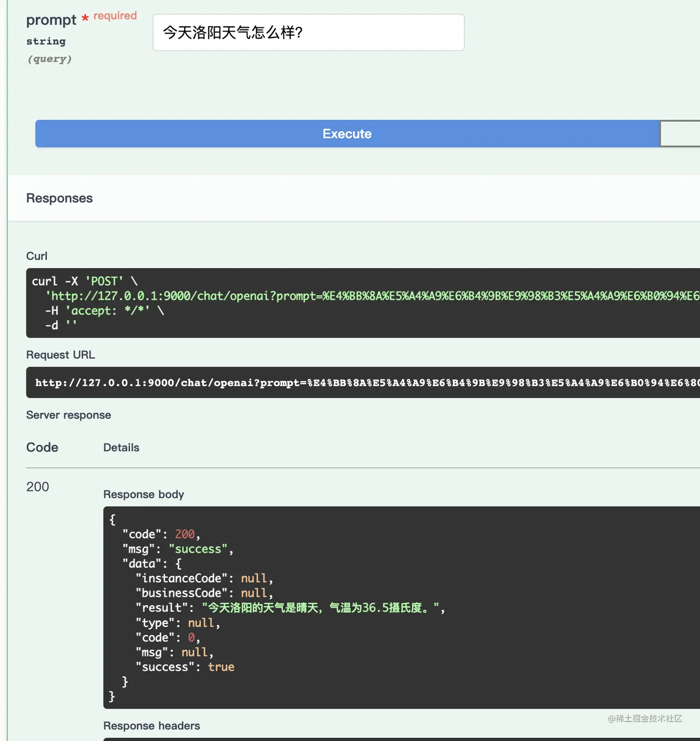Click the Server response heading
700x741 pixels.
coord(69,415)
